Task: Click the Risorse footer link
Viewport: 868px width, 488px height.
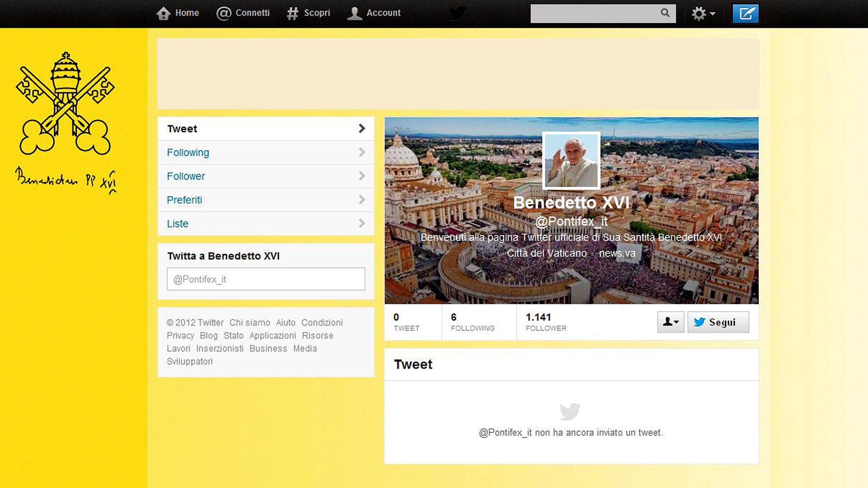Action: (318, 335)
